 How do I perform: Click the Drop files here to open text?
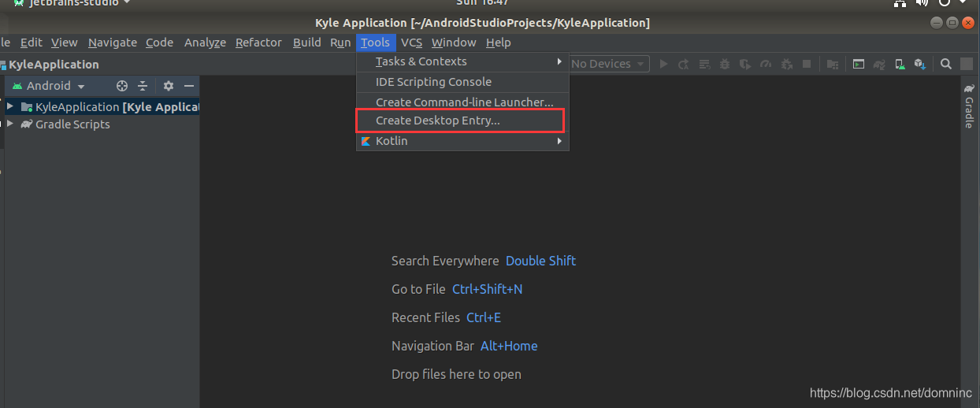click(456, 374)
